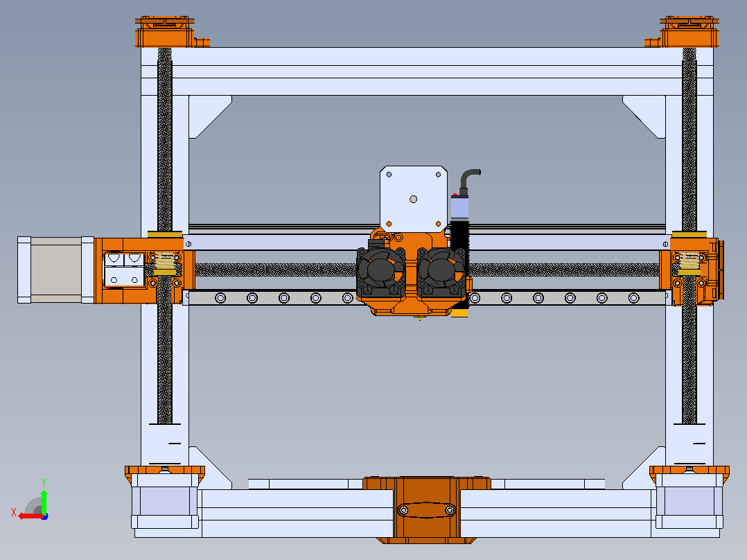The height and width of the screenshot is (560, 747).
Task: Click the red "X" label by the triad
Action: click(14, 513)
